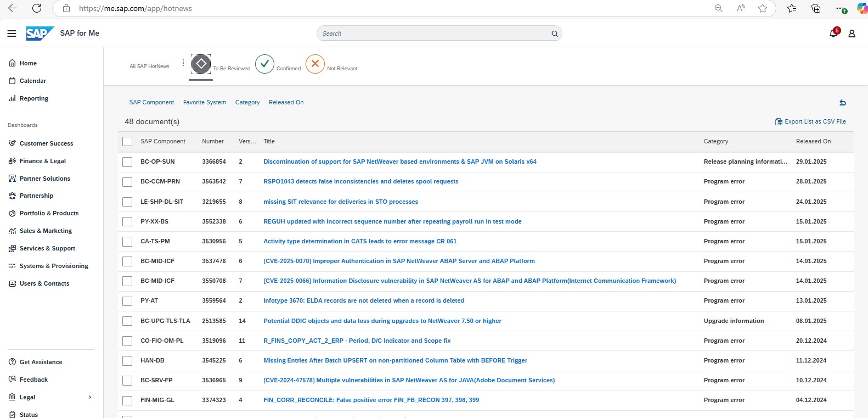Viewport: 868px width, 418px height.
Task: Click the browser refresh icon
Action: [x=37, y=8]
